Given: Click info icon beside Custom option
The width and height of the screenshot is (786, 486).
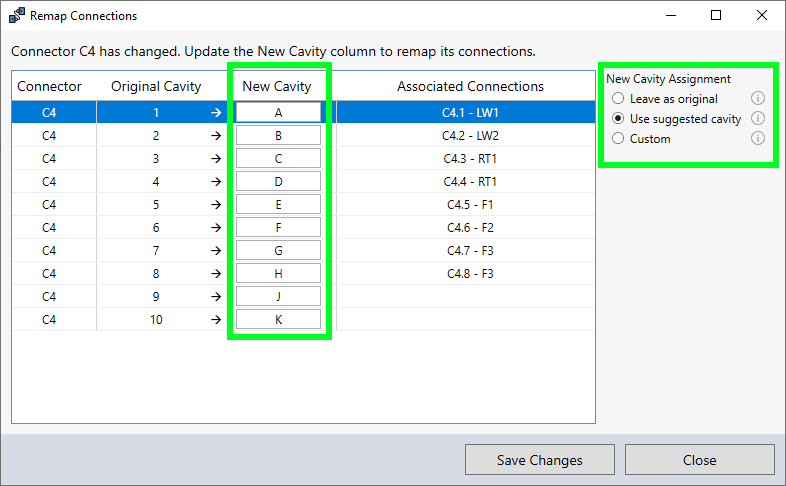Looking at the screenshot, I should 757,138.
